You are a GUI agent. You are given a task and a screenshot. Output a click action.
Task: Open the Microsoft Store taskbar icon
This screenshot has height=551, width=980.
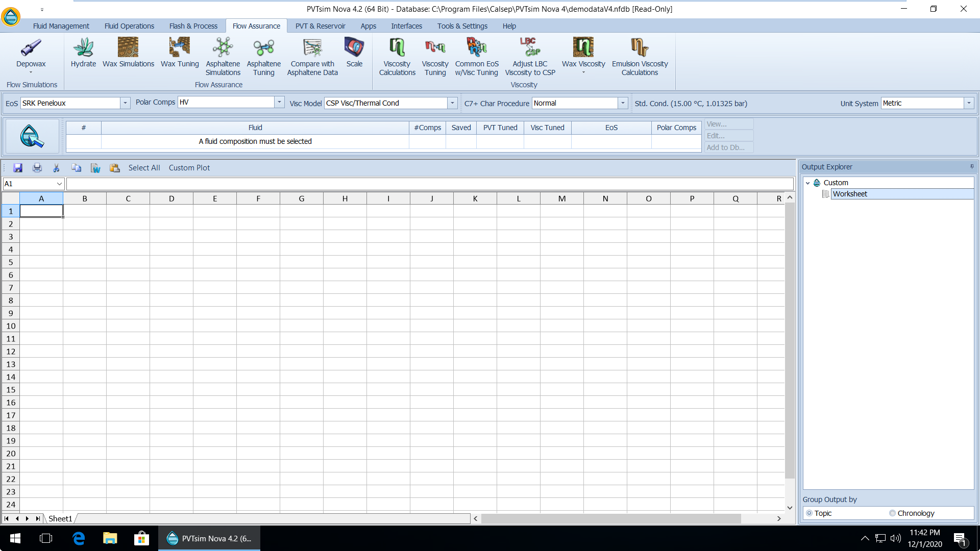pos(141,538)
